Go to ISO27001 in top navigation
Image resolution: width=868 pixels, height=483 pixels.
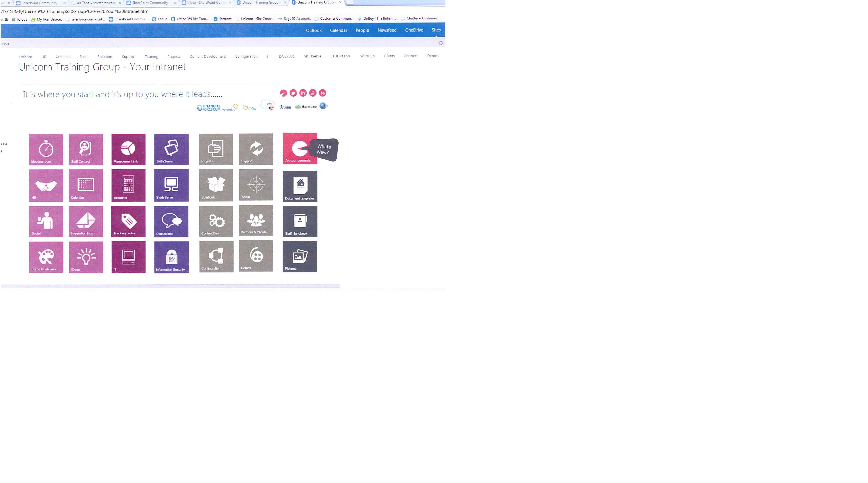(x=286, y=56)
